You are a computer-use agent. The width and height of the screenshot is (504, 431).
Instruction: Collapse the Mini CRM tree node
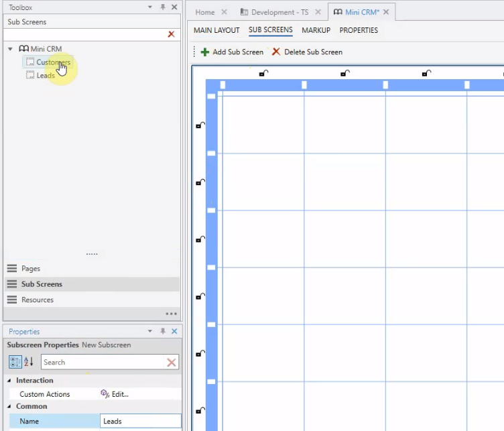pos(11,49)
